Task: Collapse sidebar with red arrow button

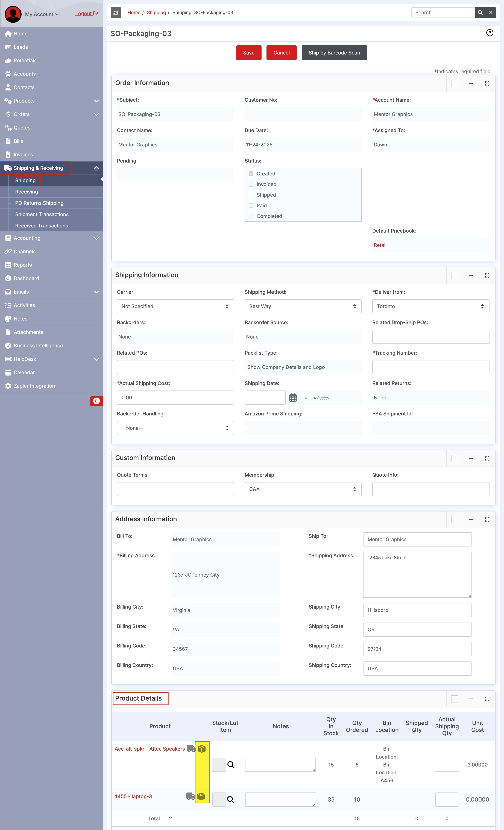Action: pyautogui.click(x=96, y=401)
